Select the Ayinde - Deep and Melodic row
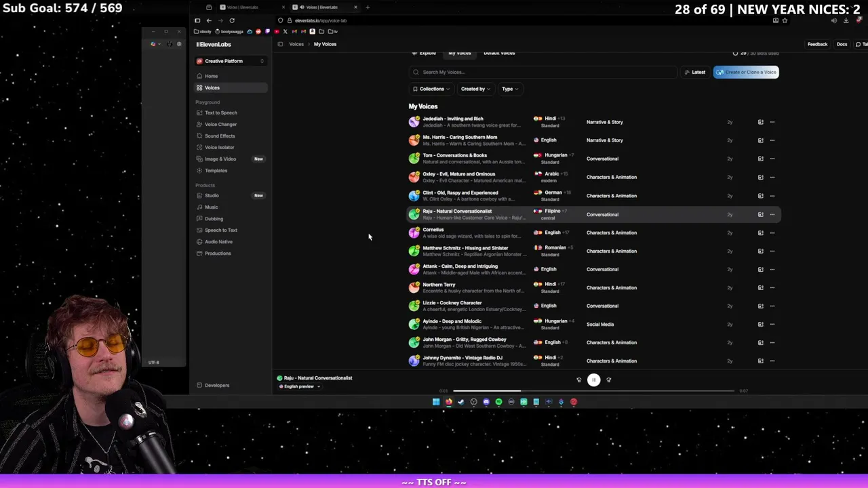The width and height of the screenshot is (868, 488). click(593, 324)
